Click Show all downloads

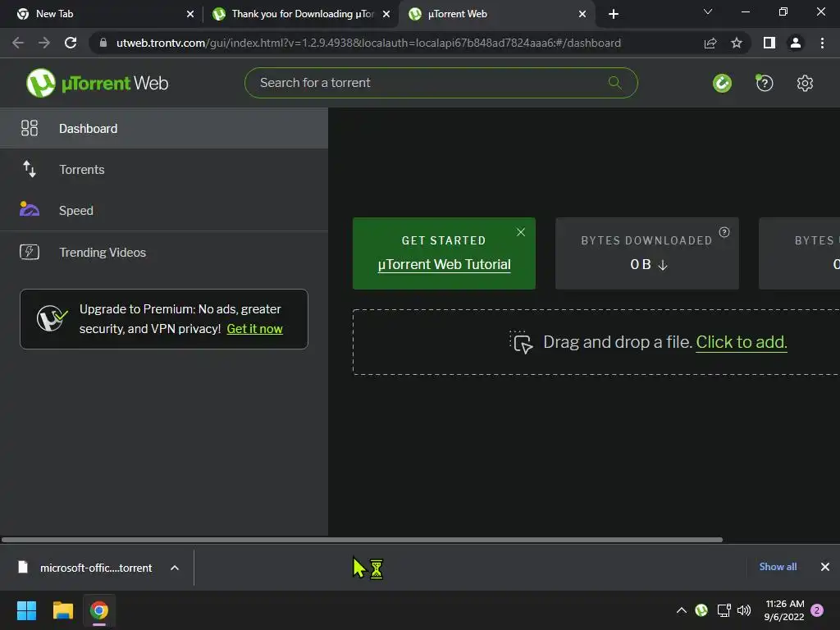pyautogui.click(x=778, y=567)
